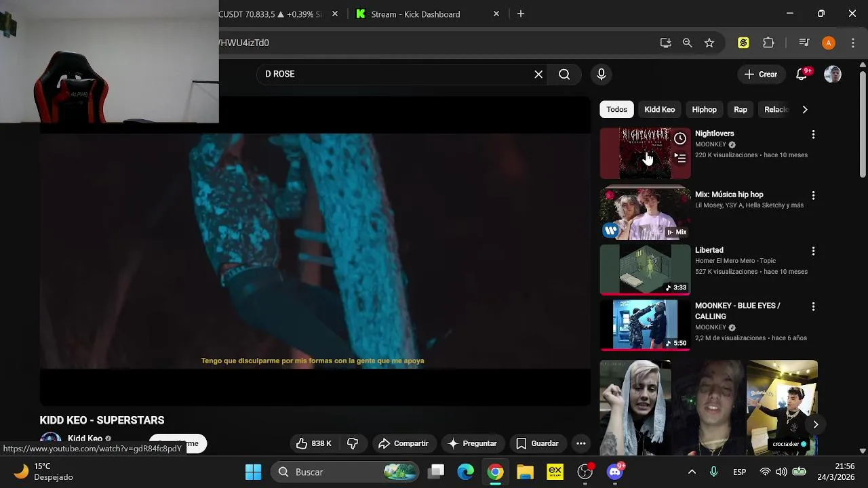The image size is (868, 488).
Task: Add Nightlovers to queue
Action: 680,158
